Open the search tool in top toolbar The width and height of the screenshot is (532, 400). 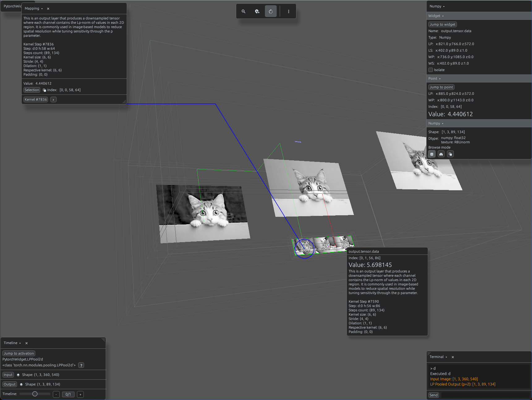(x=244, y=11)
